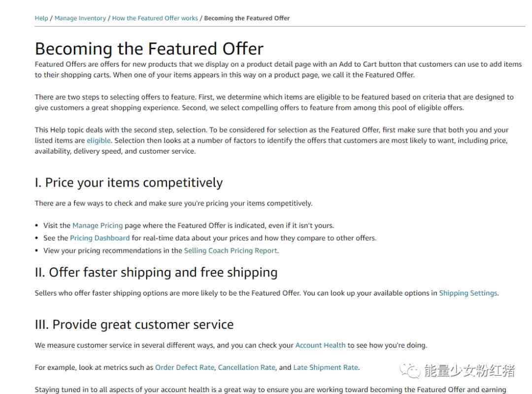Click the Chinese watermark text near the WeChat logo
This screenshot has width=532, height=394.
point(469,370)
